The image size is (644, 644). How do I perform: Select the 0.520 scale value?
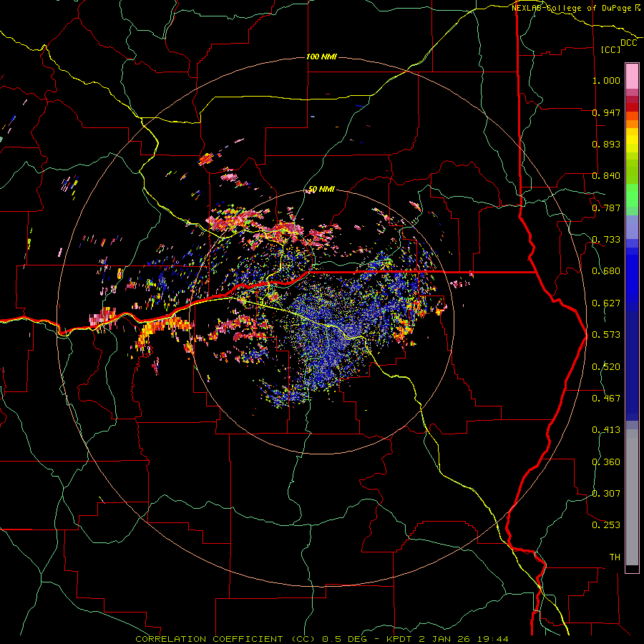pos(606,367)
